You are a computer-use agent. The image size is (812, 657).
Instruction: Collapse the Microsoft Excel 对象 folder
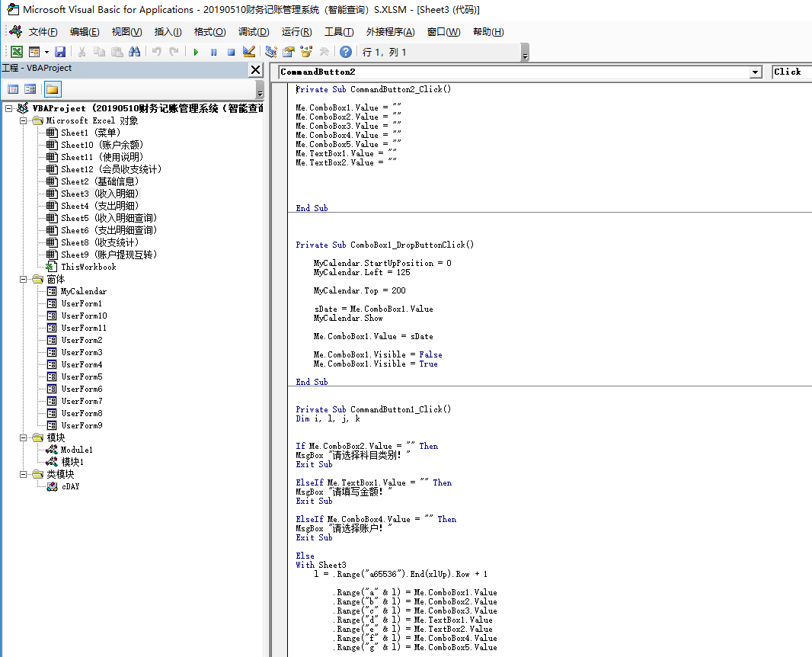tap(24, 120)
